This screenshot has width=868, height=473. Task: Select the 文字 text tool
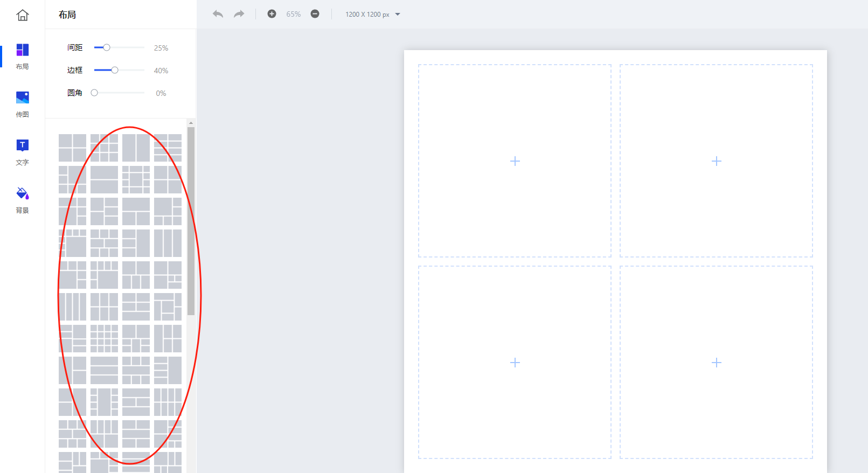(22, 152)
